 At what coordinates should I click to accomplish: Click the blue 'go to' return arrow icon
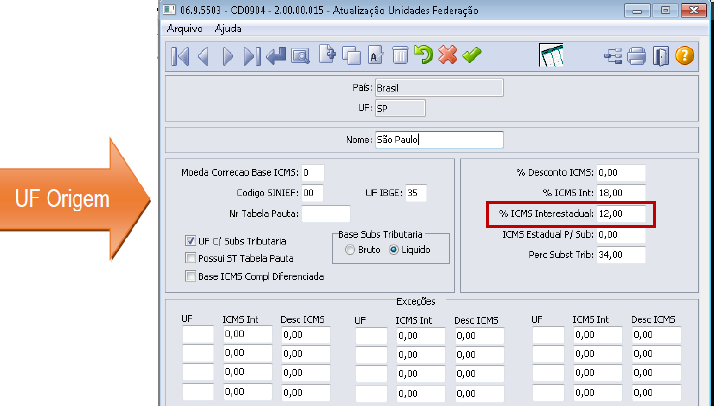pyautogui.click(x=276, y=56)
